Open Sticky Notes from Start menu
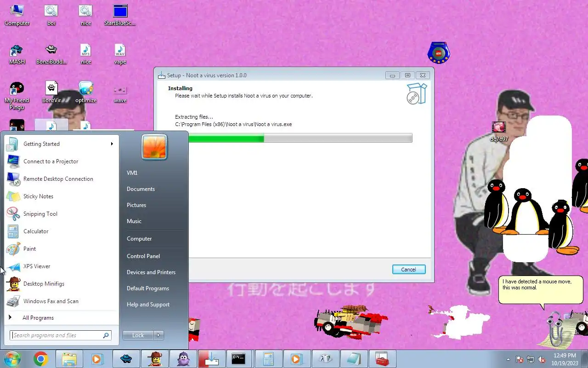588x368 pixels. coord(61,196)
